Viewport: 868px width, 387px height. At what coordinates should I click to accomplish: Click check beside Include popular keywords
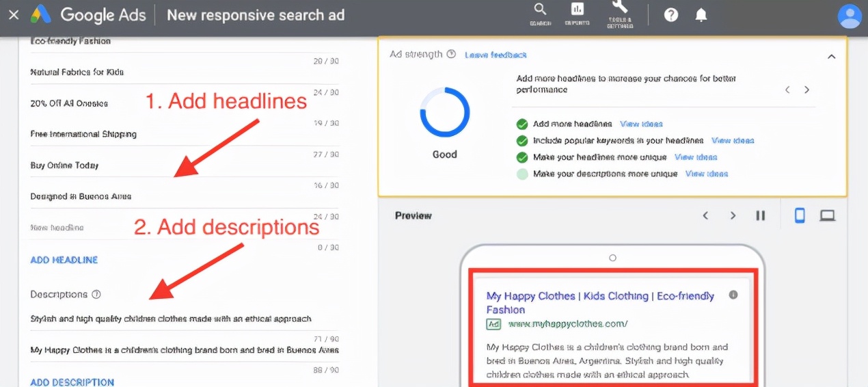tap(522, 140)
